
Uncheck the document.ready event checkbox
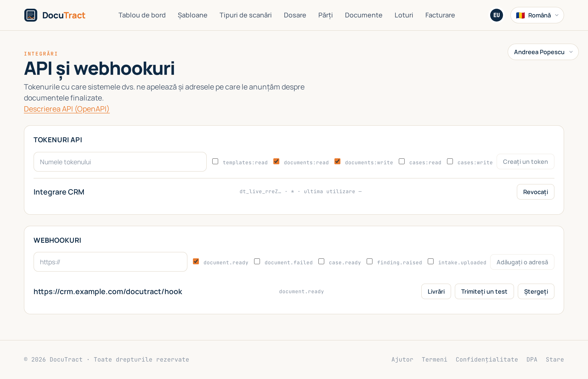[x=196, y=261]
